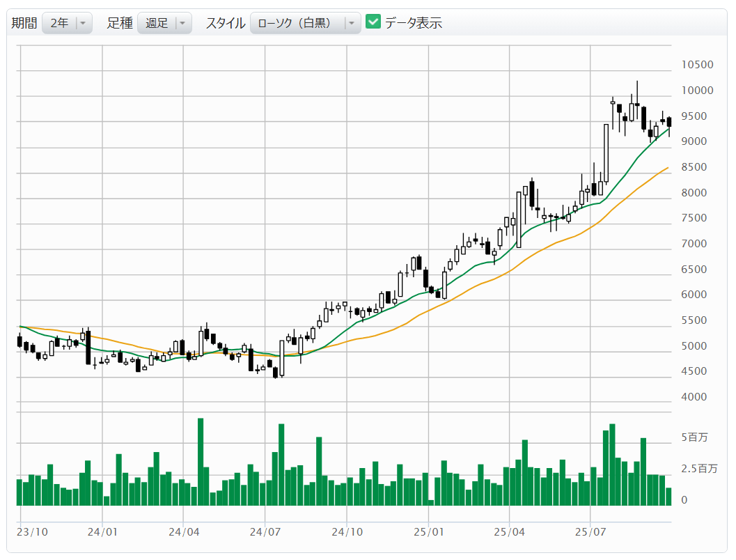Click the 期間 label in the toolbar
The image size is (736, 560).
tap(24, 23)
